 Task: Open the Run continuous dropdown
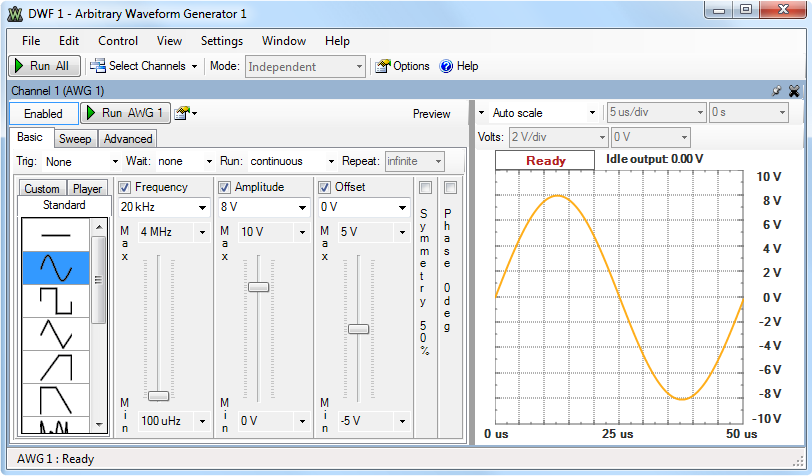[292, 162]
